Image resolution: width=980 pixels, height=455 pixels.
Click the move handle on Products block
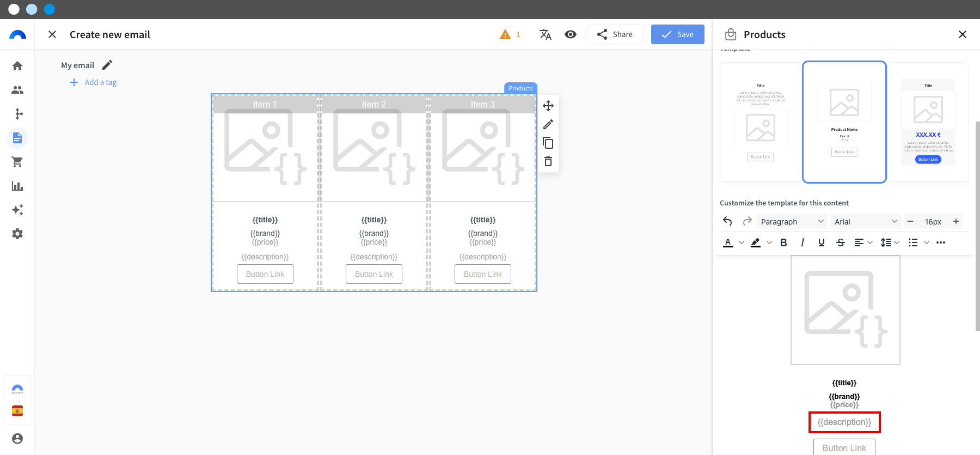click(x=548, y=106)
